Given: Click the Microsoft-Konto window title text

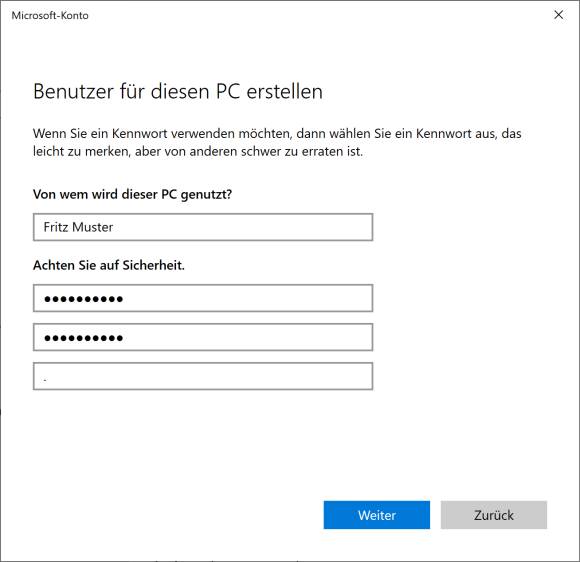Looking at the screenshot, I should click(x=50, y=16).
